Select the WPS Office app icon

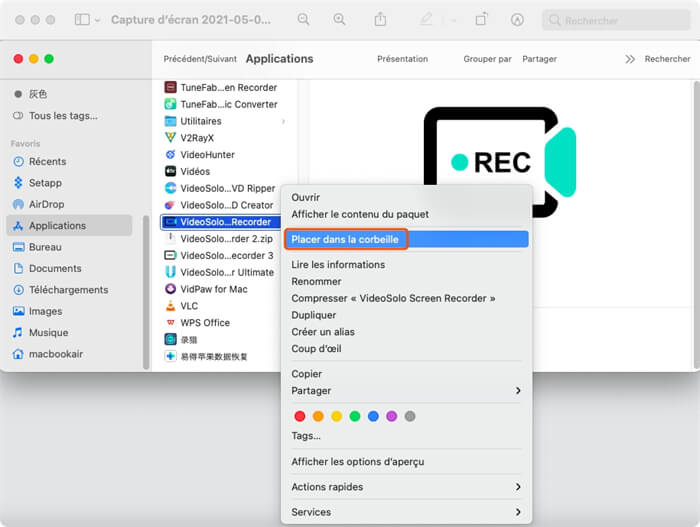click(x=170, y=322)
